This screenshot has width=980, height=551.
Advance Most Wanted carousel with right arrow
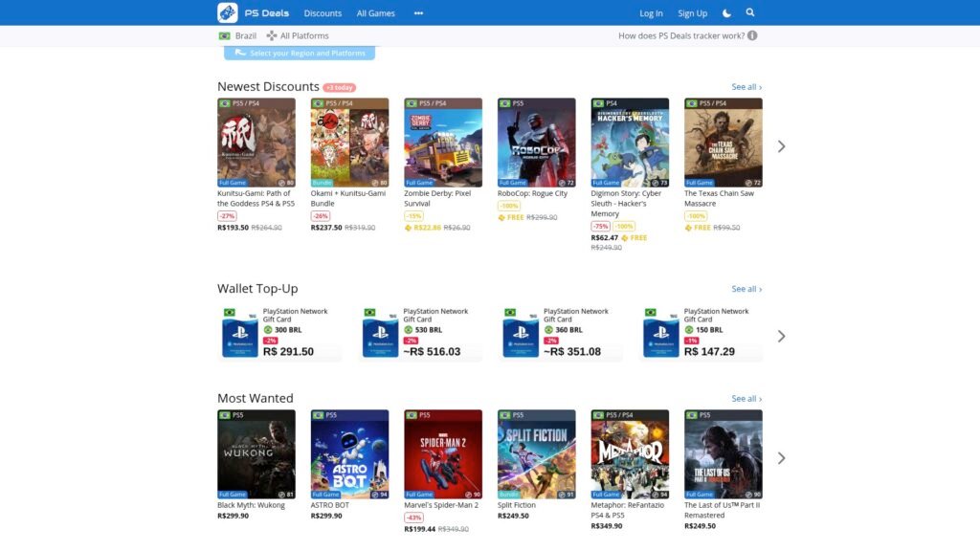pos(781,458)
